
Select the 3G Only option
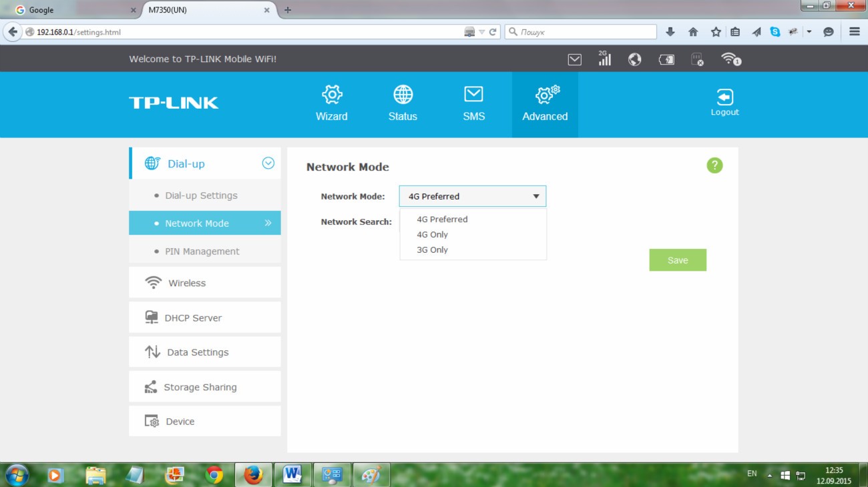[x=432, y=250]
